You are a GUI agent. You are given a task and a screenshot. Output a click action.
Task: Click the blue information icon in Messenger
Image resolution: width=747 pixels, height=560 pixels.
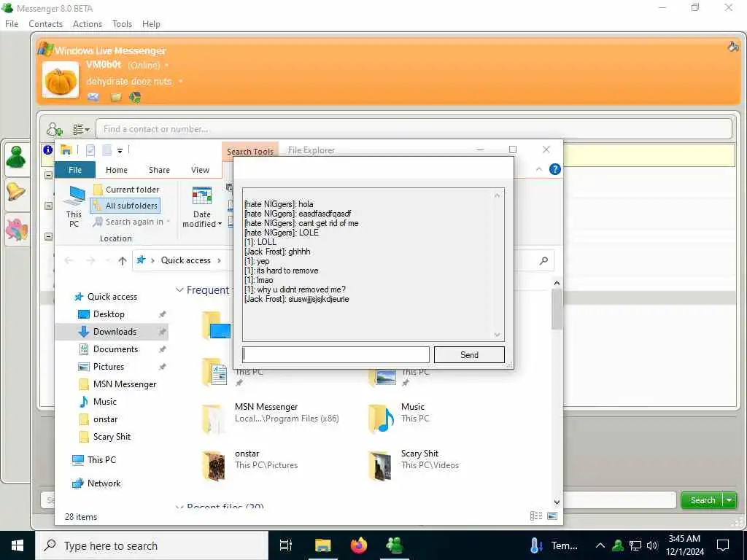tap(47, 150)
